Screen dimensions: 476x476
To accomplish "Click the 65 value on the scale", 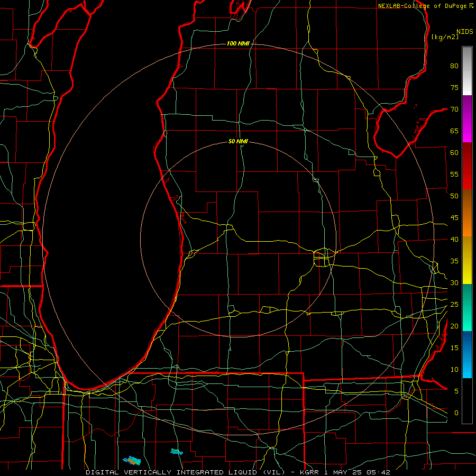I will 454,131.
